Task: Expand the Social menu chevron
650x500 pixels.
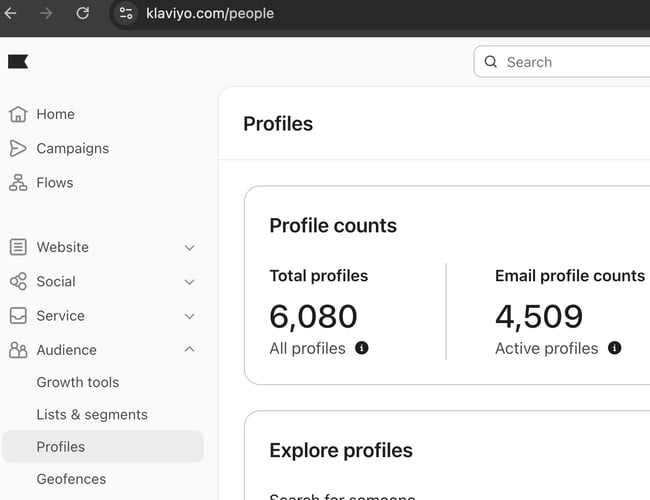Action: click(x=189, y=282)
